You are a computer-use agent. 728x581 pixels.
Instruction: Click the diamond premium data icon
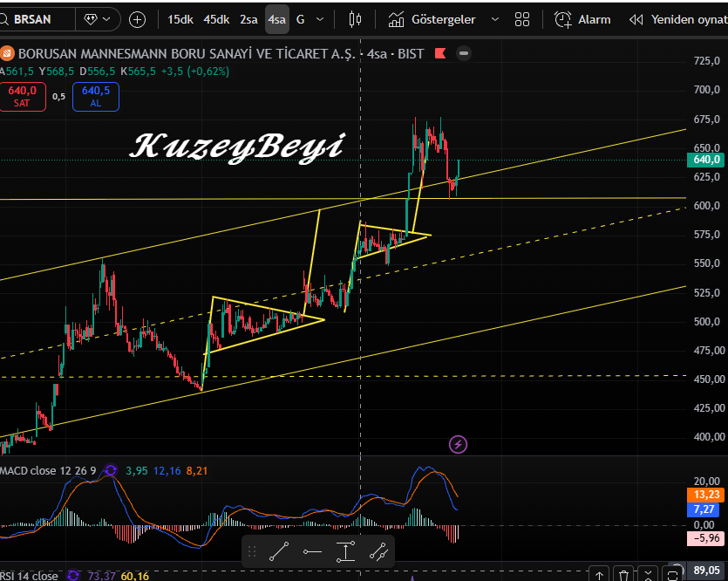(x=91, y=19)
